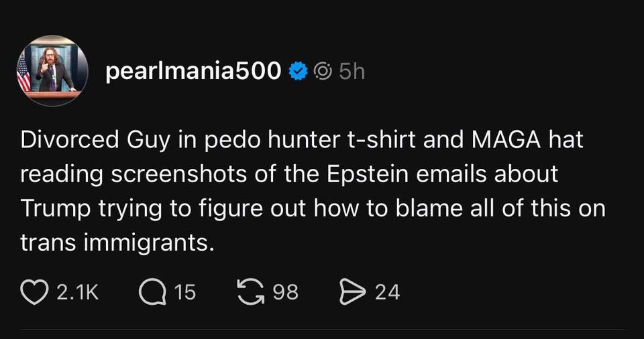Open the pearlmania500 username link
This screenshot has height=339, width=644.
[193, 70]
